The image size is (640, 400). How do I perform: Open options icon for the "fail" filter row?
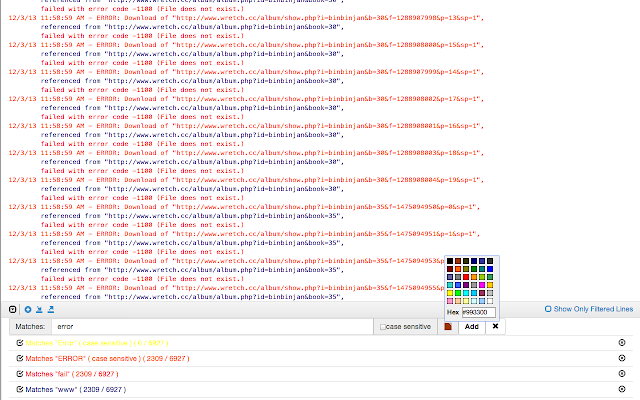(622, 373)
